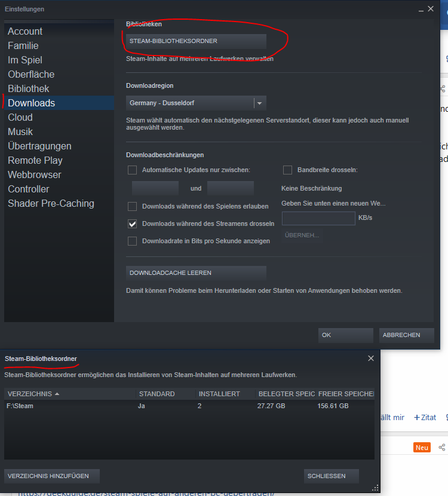448x496 pixels.
Task: Close the Steam-Bibliotheksordner dialog with X
Action: [371, 359]
